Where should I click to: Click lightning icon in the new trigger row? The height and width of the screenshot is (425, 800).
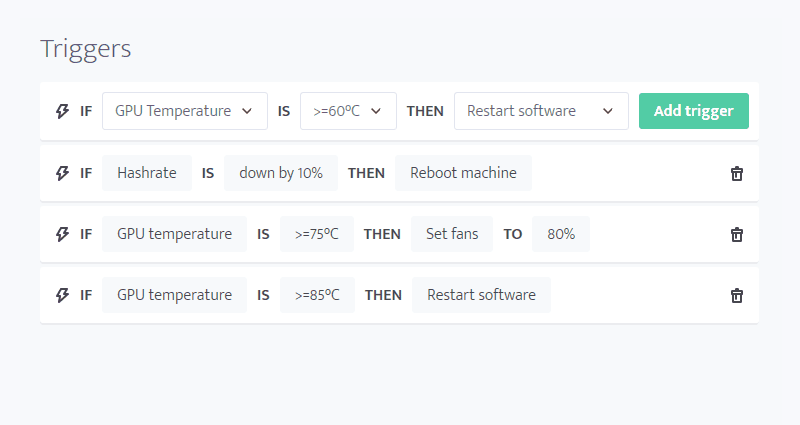[x=62, y=111]
